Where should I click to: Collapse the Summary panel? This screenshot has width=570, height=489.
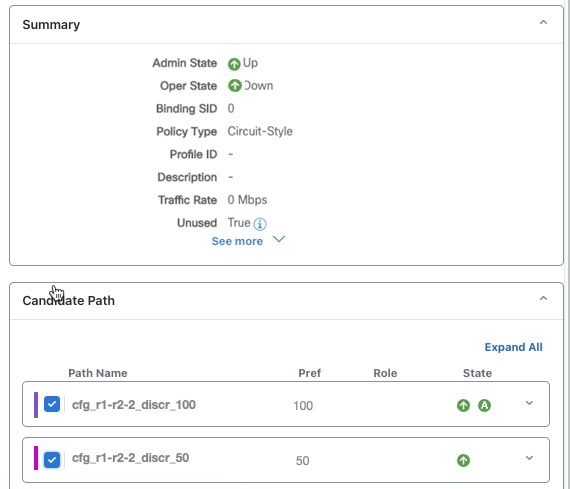point(543,23)
